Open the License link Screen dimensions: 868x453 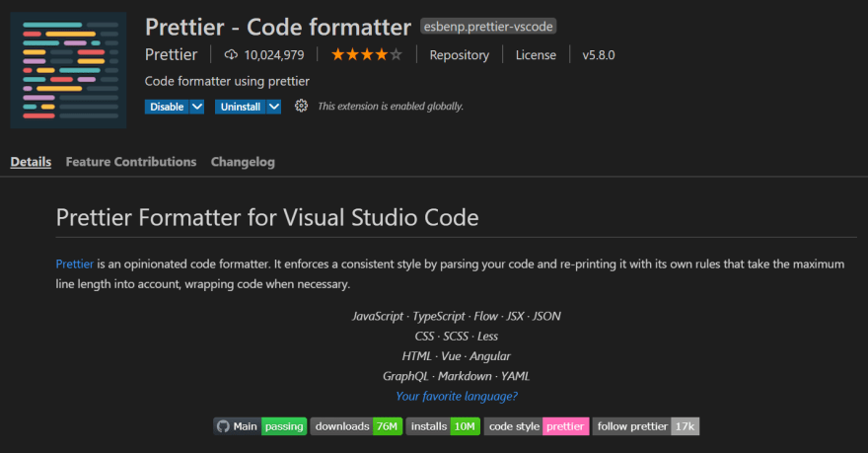click(x=536, y=55)
